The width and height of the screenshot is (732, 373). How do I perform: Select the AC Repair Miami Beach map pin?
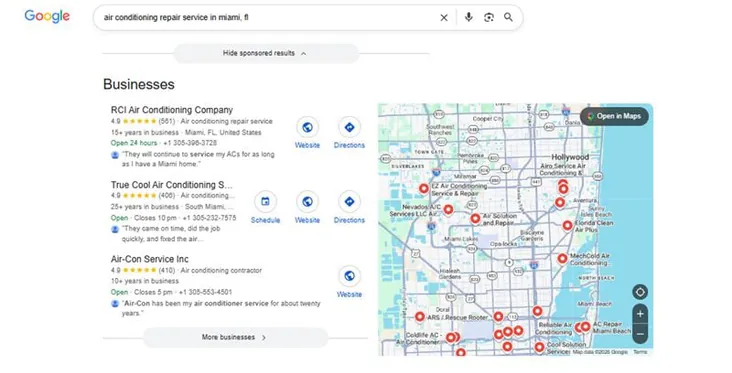pyautogui.click(x=585, y=327)
